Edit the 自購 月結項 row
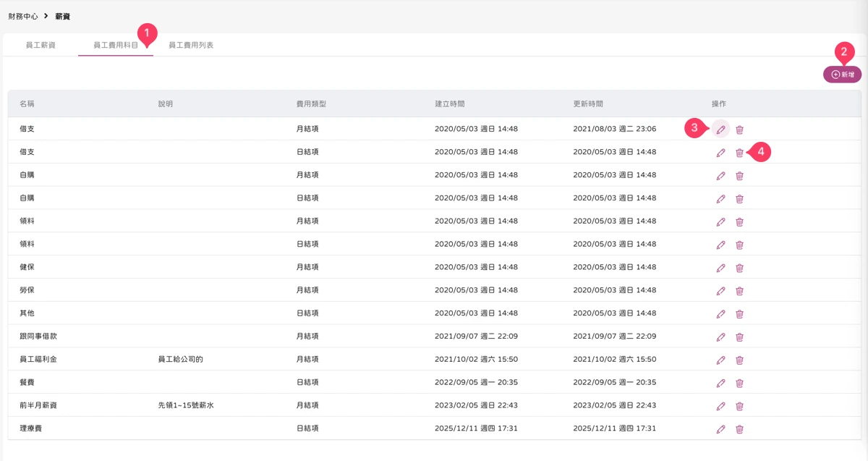Viewport: 868px width, 461px height. click(720, 176)
